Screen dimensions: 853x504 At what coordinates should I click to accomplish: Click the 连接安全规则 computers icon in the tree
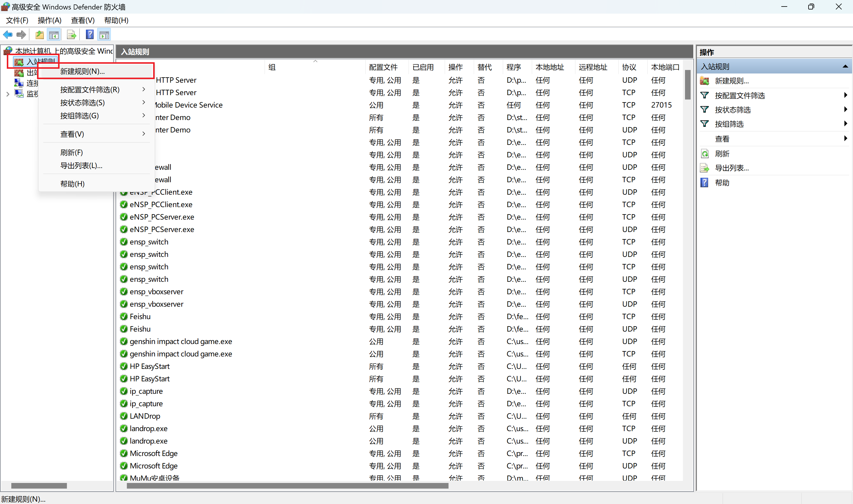[x=19, y=83]
